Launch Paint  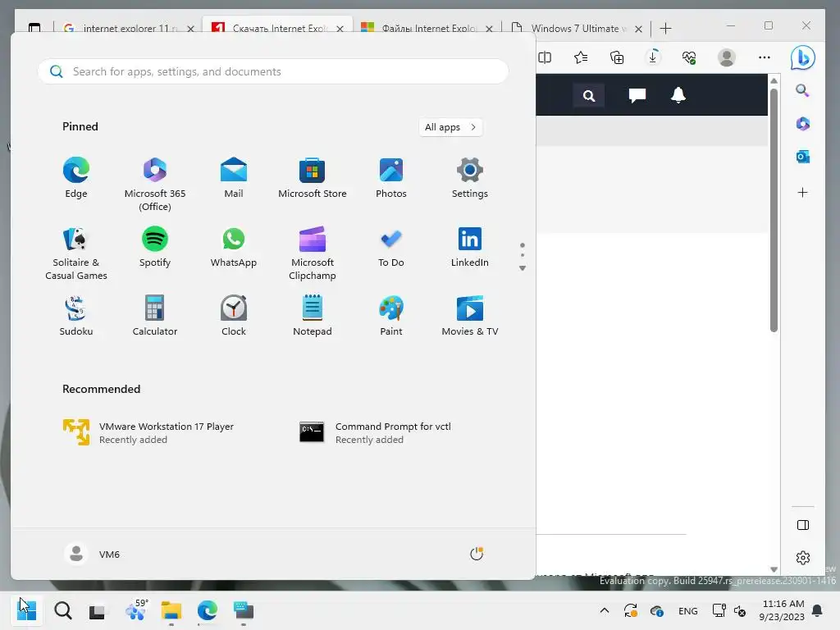(391, 316)
